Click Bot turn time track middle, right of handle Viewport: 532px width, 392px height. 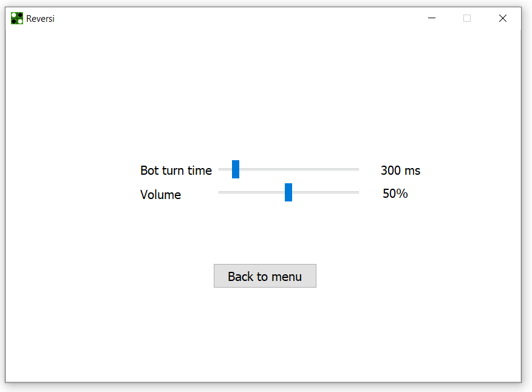tap(299, 169)
